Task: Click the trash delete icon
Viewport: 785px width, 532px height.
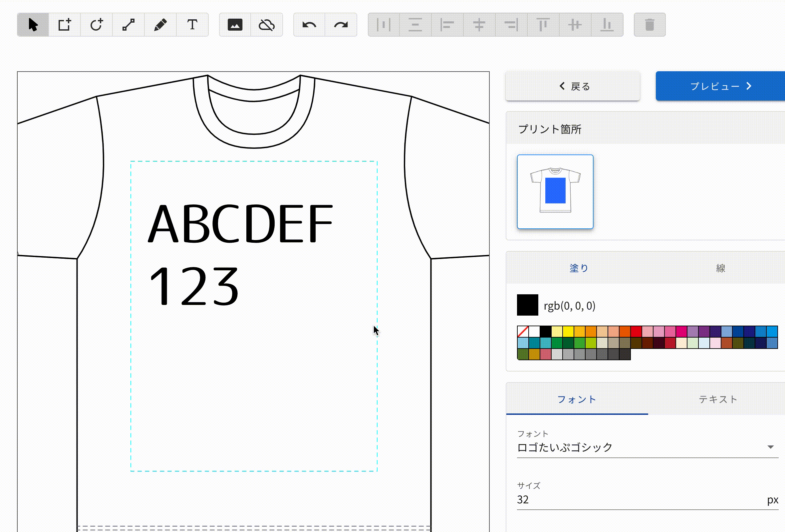Action: (650, 25)
